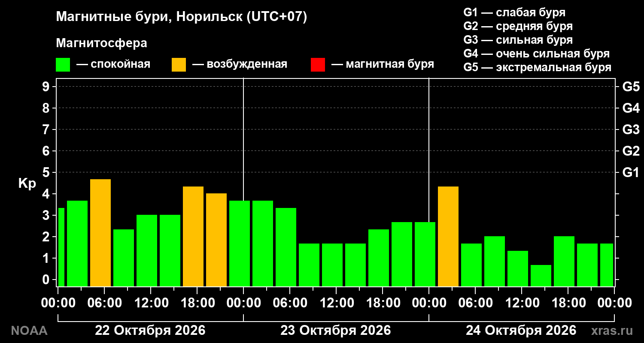Click the 'G3 — сильная буря' legend line

tap(518, 40)
